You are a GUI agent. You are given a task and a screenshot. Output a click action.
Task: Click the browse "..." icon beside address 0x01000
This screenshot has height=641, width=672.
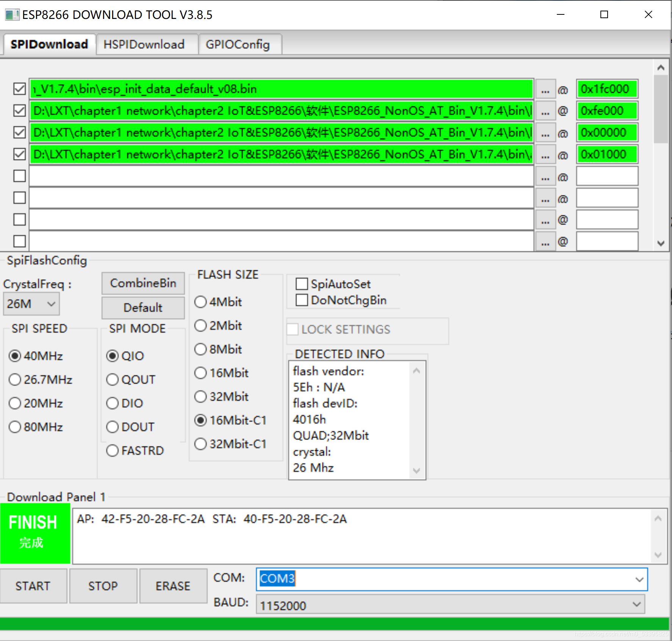click(545, 154)
